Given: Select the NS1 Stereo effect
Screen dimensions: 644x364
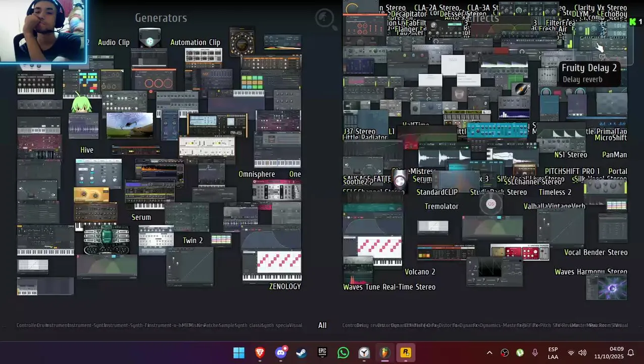Looking at the screenshot, I should pyautogui.click(x=571, y=155).
